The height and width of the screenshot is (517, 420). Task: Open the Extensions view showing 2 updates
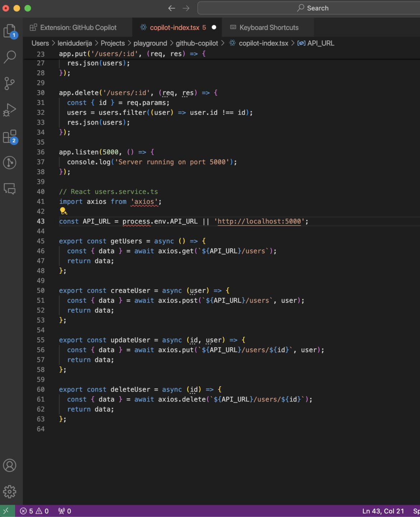coord(10,136)
